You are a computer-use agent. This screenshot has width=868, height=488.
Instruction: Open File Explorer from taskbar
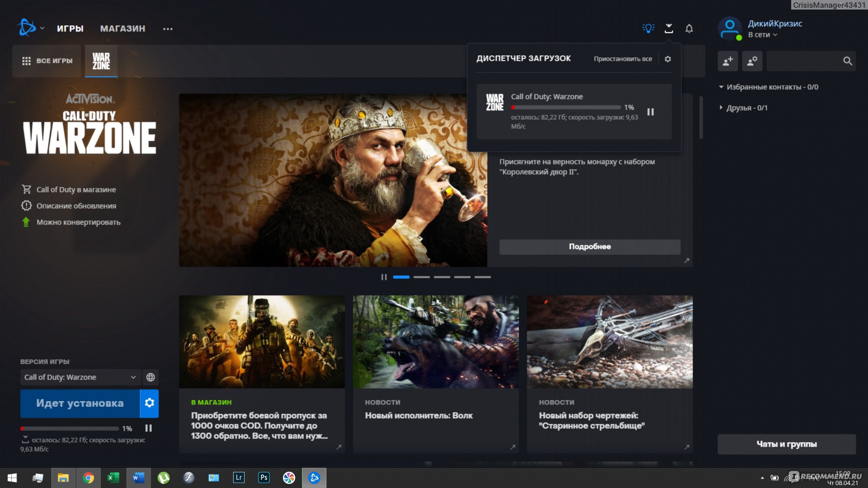tap(63, 478)
